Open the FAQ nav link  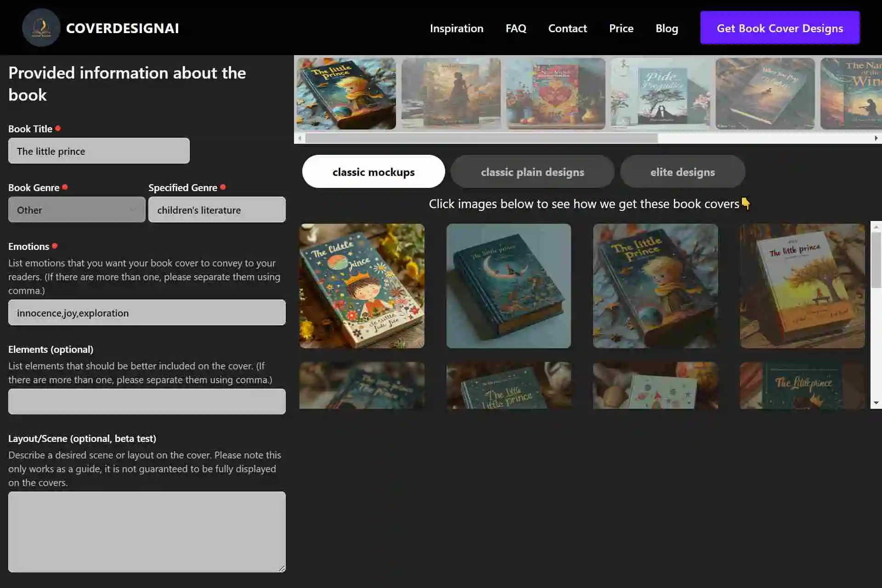point(516,28)
